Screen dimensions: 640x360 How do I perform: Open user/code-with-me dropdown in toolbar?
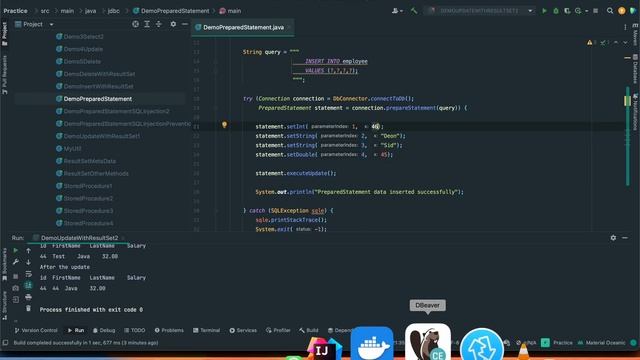tap(397, 11)
